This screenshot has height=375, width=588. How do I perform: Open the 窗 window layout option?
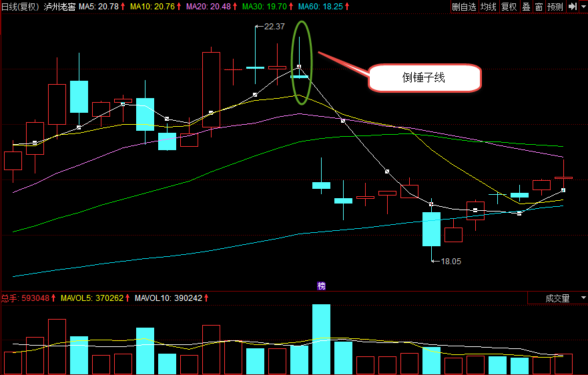pyautogui.click(x=539, y=7)
